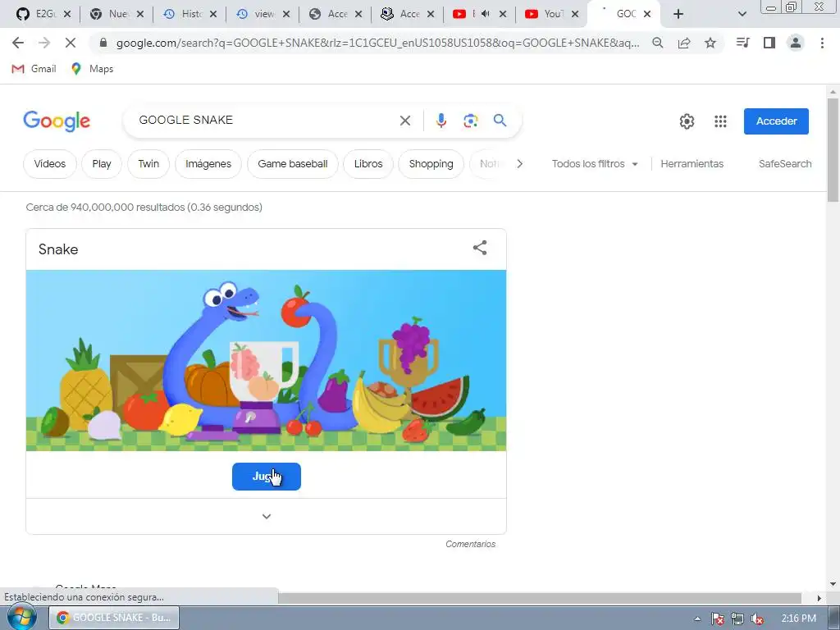Open the Chrome profile avatar
840x630 pixels.
click(796, 43)
